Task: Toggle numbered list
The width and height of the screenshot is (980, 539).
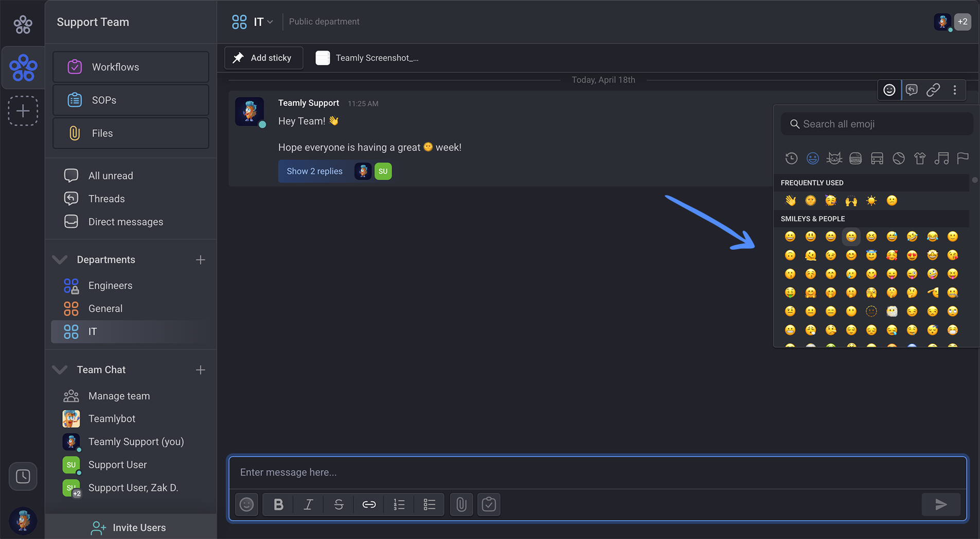Action: 399,505
